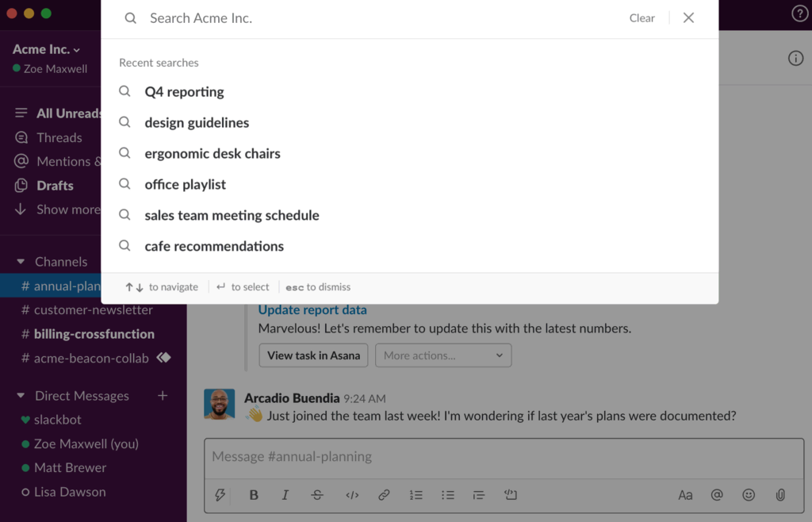The image size is (812, 522).
Task: Toggle strikethrough formatting
Action: [x=317, y=495]
